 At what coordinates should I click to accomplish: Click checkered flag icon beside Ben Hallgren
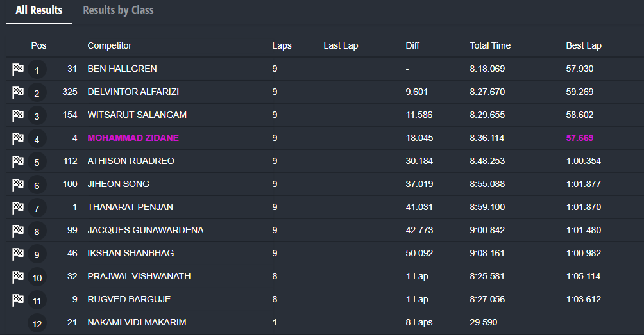click(18, 69)
